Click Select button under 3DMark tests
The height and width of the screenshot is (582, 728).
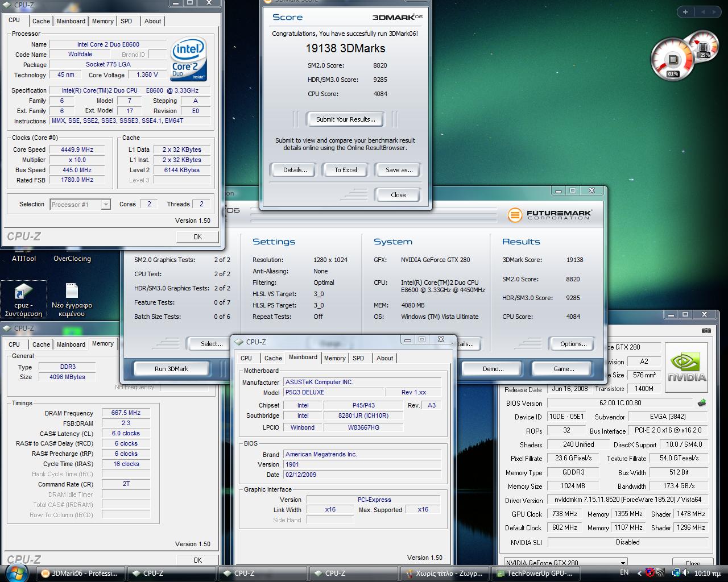point(212,344)
